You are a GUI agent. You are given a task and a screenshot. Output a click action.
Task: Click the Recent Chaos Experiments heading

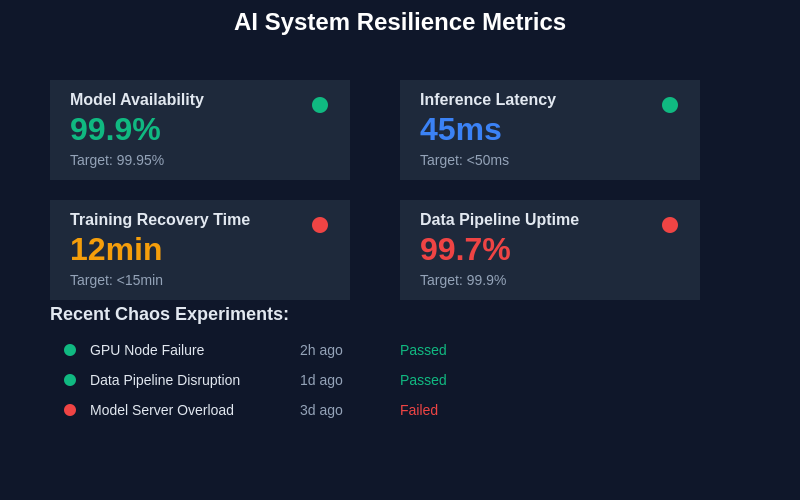click(169, 314)
